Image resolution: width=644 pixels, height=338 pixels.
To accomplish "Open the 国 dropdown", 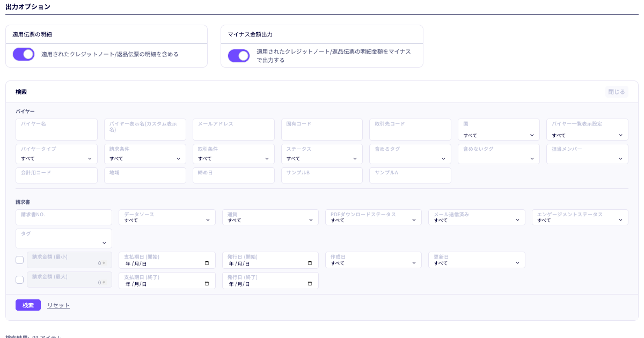I will 499,130.
